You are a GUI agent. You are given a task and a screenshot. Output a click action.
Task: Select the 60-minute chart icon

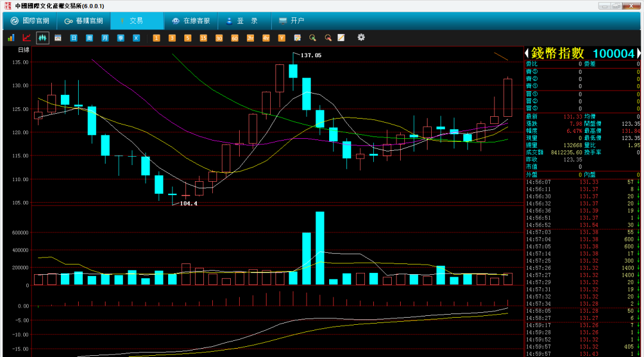(x=234, y=38)
